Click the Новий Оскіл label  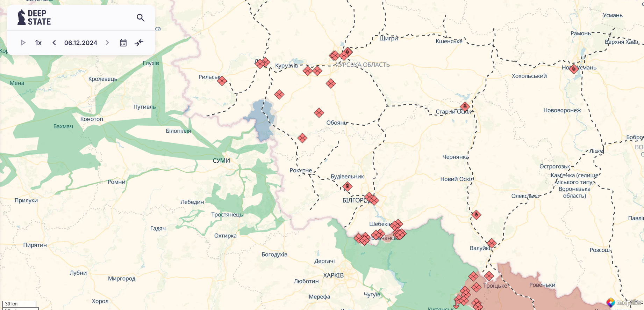[457, 179]
